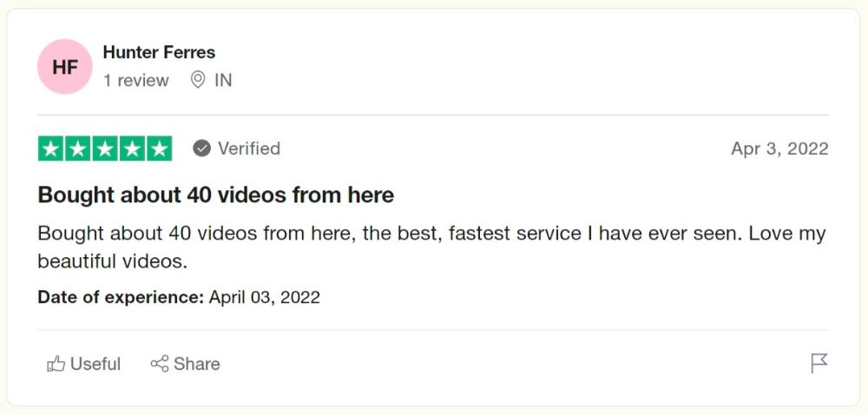Click the HF avatar circle
The height and width of the screenshot is (415, 868).
click(65, 66)
